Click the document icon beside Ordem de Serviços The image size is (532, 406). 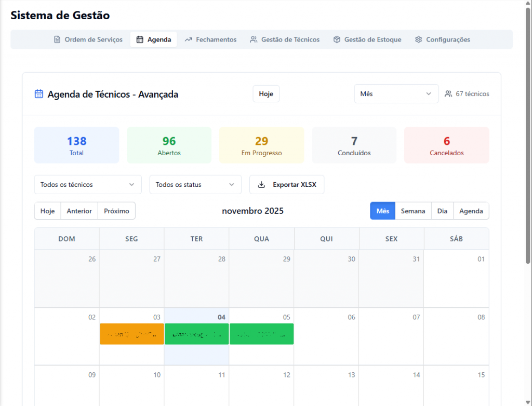(57, 39)
